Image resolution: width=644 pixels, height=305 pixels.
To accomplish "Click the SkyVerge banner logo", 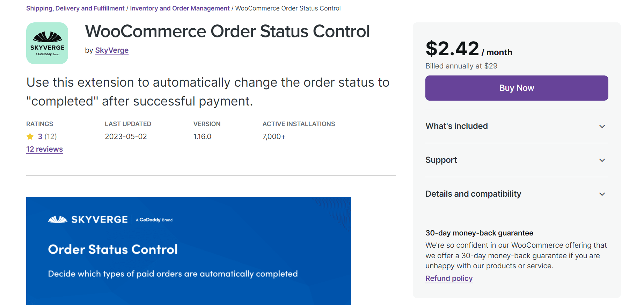I will tap(88, 219).
